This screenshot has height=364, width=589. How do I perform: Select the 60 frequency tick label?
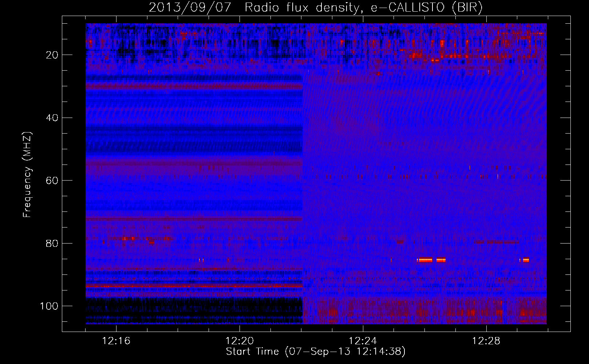(52, 181)
